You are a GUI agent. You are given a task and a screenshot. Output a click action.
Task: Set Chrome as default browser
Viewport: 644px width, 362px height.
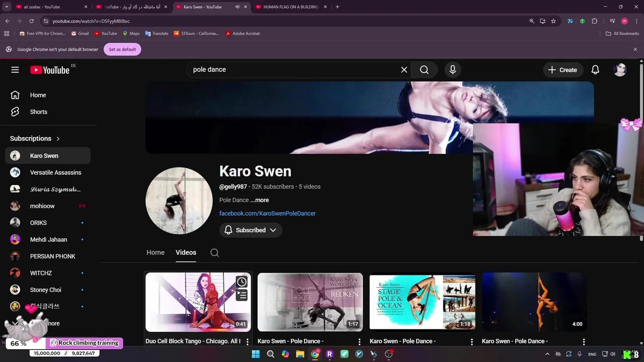(x=122, y=49)
